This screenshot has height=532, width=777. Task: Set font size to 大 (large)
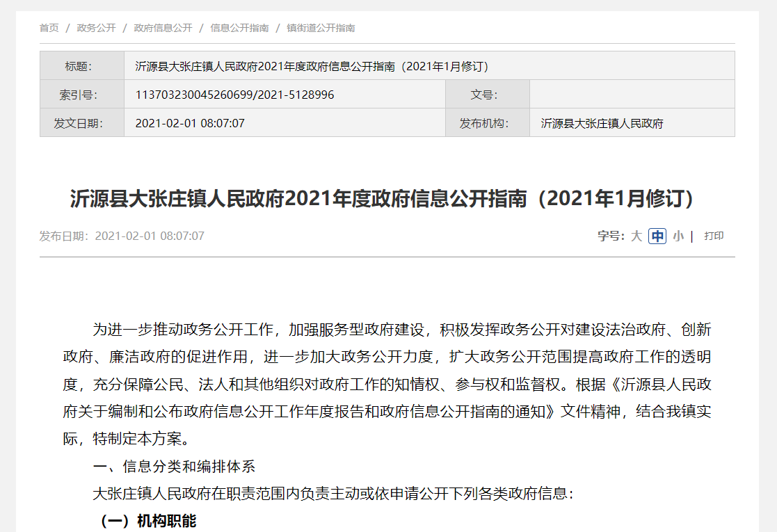click(636, 236)
